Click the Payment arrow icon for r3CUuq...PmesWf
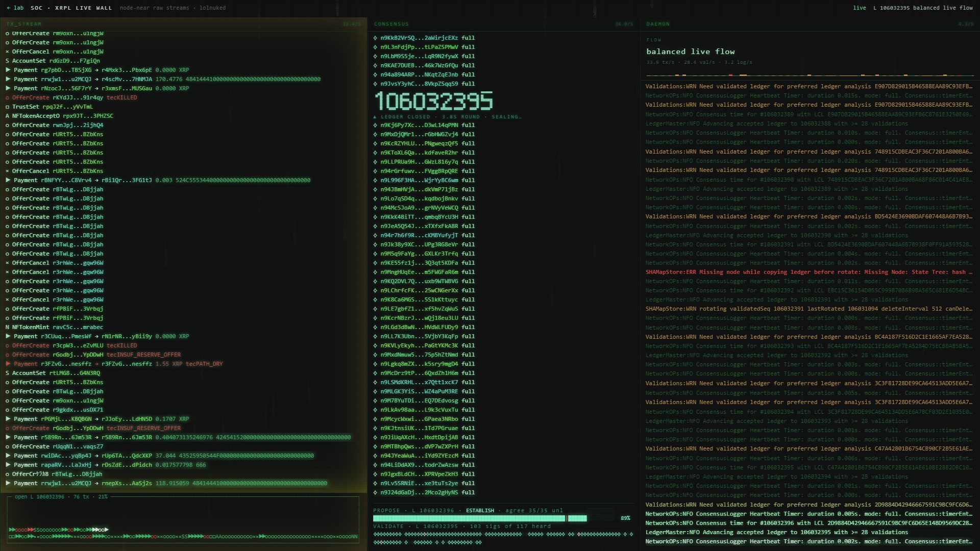The image size is (980, 551). pyautogui.click(x=8, y=336)
